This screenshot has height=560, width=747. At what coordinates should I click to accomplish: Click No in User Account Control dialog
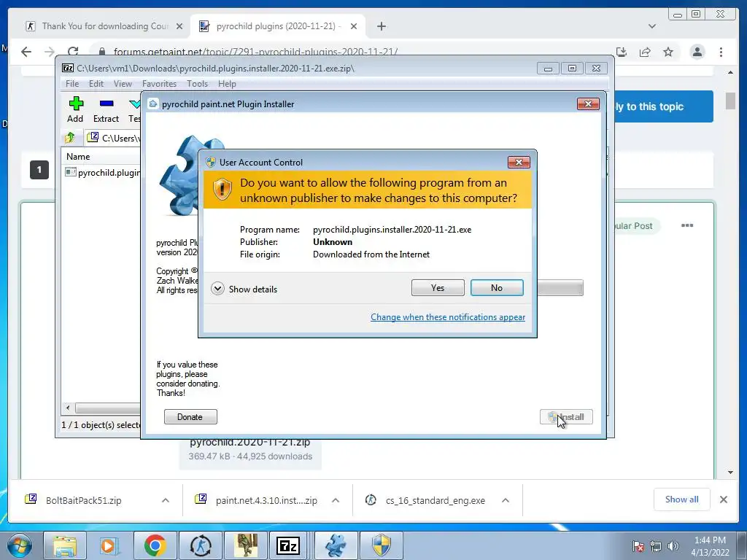496,287
